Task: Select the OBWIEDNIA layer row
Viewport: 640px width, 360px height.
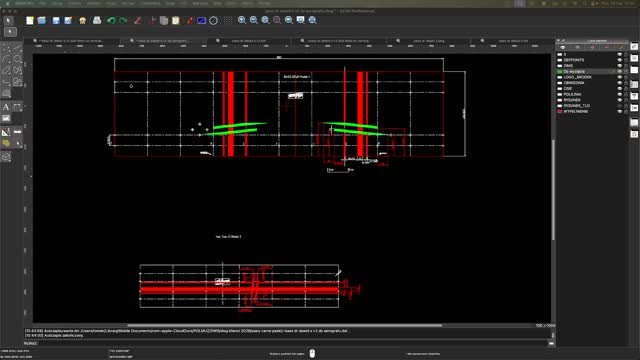Action: pos(593,83)
